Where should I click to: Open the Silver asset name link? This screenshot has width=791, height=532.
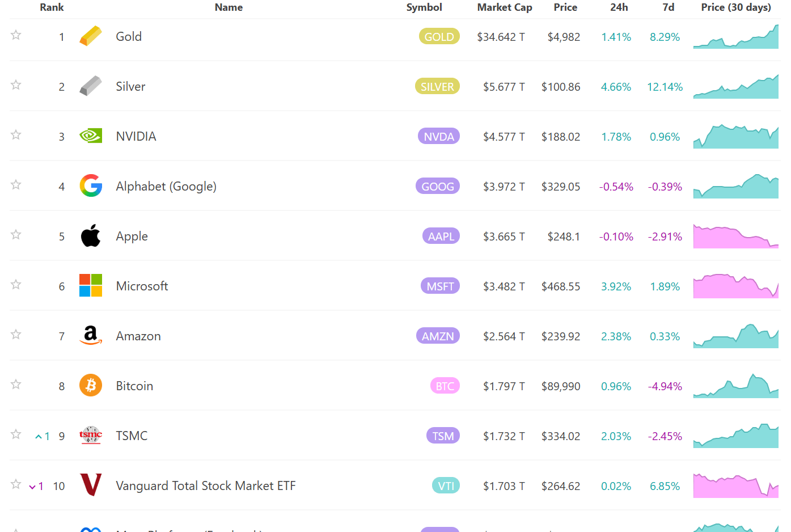130,87
